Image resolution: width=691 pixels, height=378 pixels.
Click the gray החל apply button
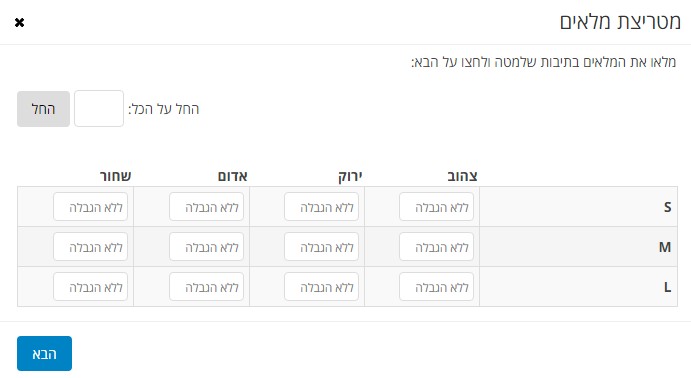[x=44, y=109]
